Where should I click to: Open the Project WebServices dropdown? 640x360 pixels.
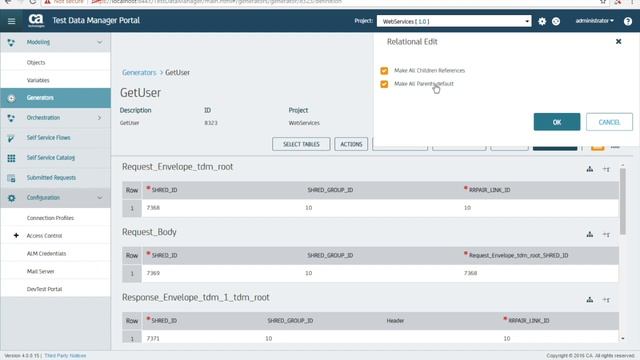454,21
